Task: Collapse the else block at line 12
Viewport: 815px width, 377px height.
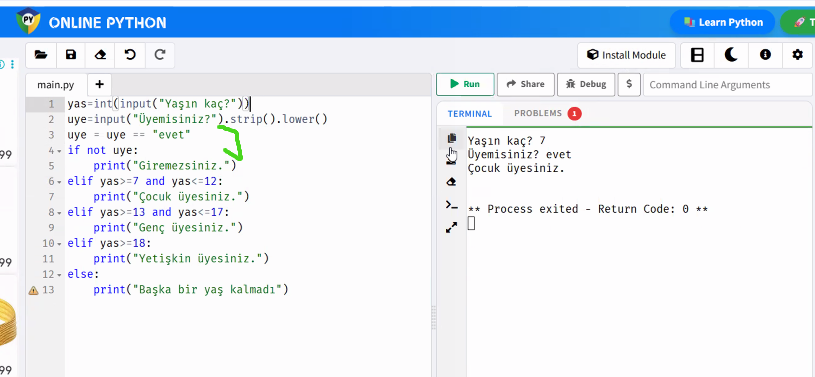Action: point(59,275)
